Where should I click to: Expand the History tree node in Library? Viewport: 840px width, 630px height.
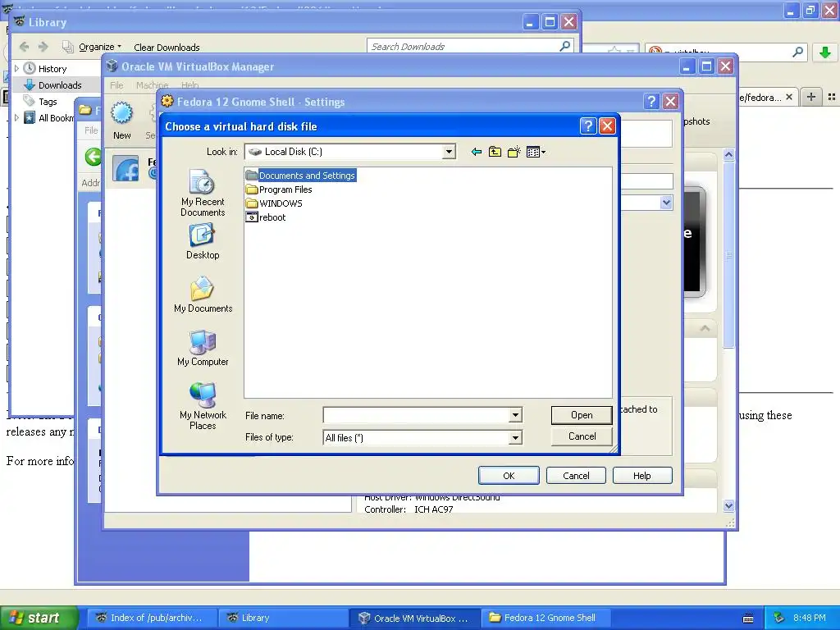click(16, 69)
